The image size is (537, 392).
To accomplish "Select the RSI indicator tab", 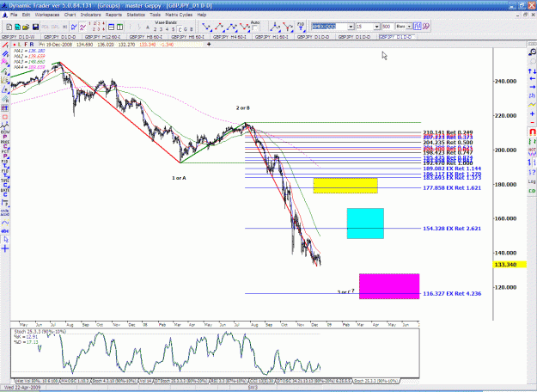I will (229, 381).
